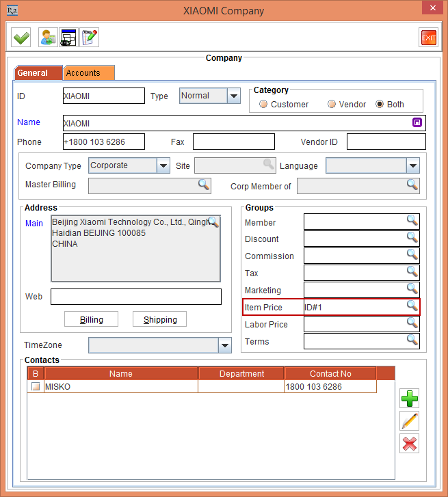The height and width of the screenshot is (497, 448).
Task: Switch to the Accounts tab
Action: pyautogui.click(x=88, y=73)
